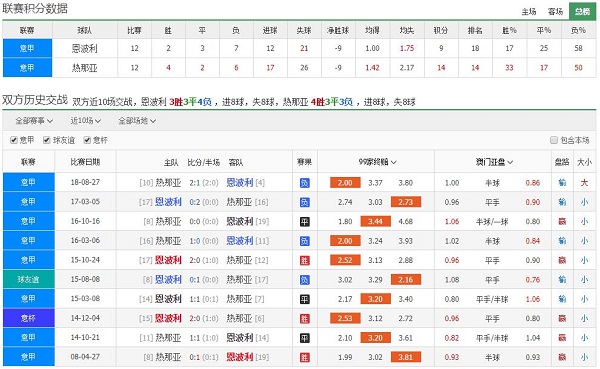
Task: Open the 近10场 dropdown
Action: (85, 121)
